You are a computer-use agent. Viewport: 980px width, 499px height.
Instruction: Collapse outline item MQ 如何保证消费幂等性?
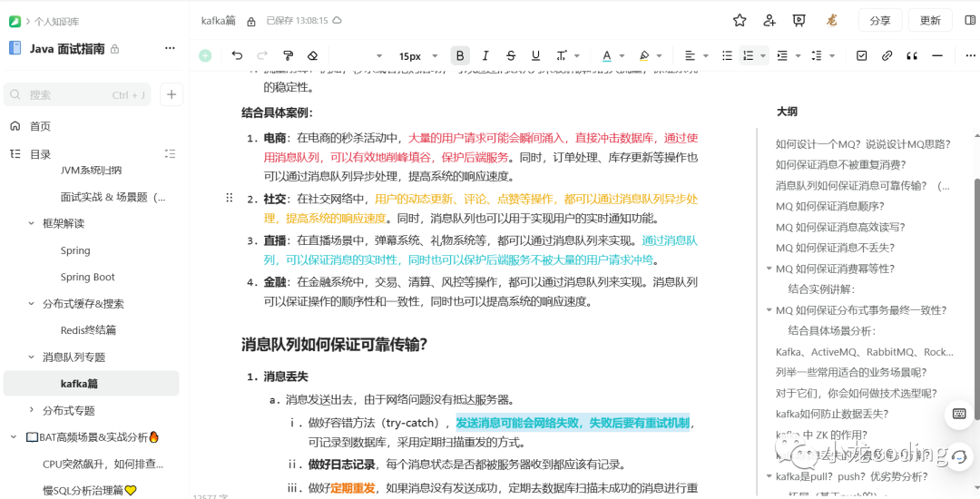tap(769, 269)
